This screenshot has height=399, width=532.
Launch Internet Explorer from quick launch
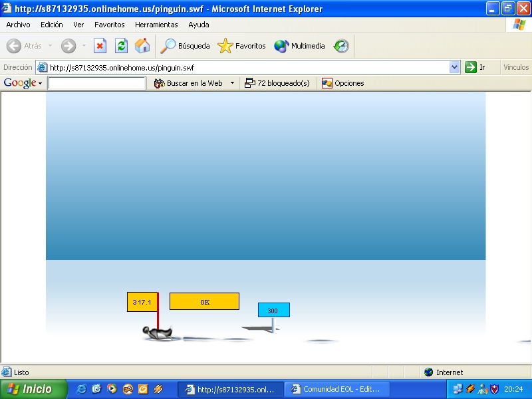point(81,389)
